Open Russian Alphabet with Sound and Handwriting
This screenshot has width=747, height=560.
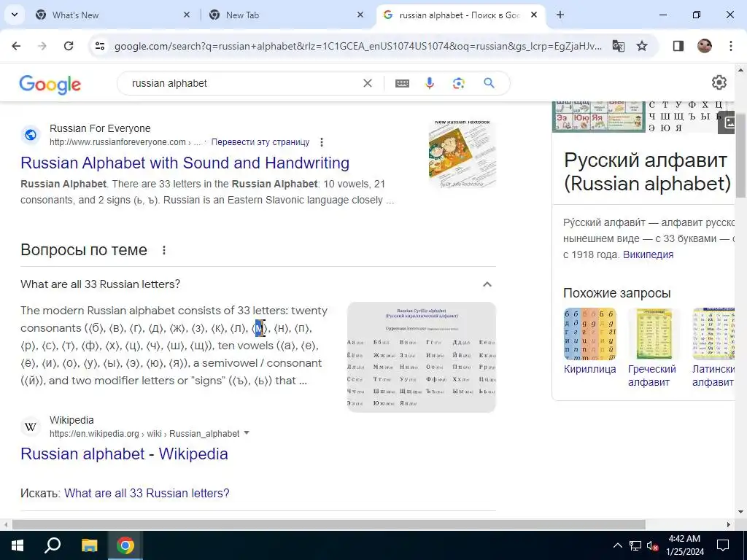tap(185, 163)
